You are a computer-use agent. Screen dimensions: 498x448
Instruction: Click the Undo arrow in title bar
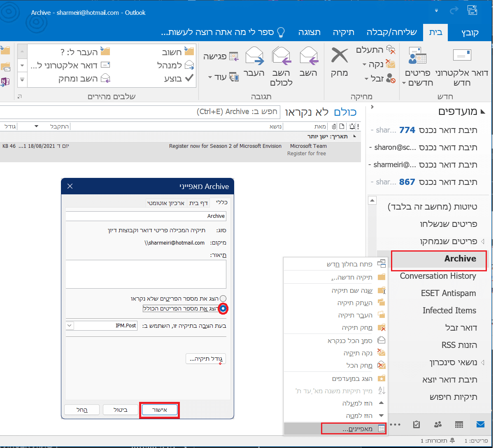click(454, 11)
